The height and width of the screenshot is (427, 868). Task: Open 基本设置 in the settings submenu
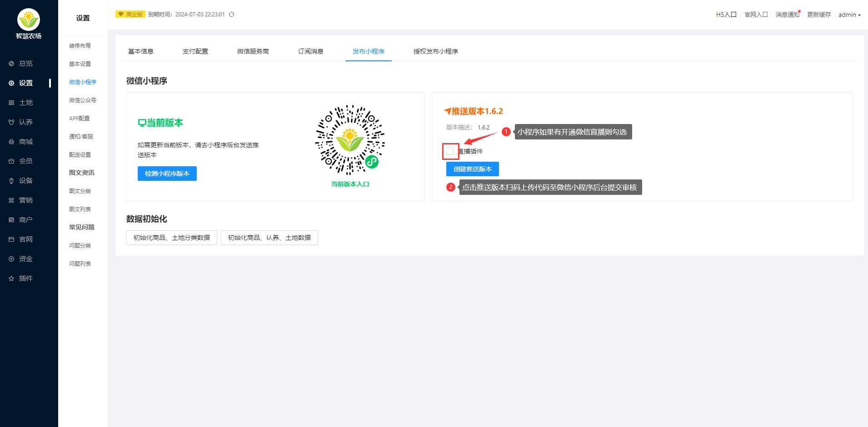(80, 64)
